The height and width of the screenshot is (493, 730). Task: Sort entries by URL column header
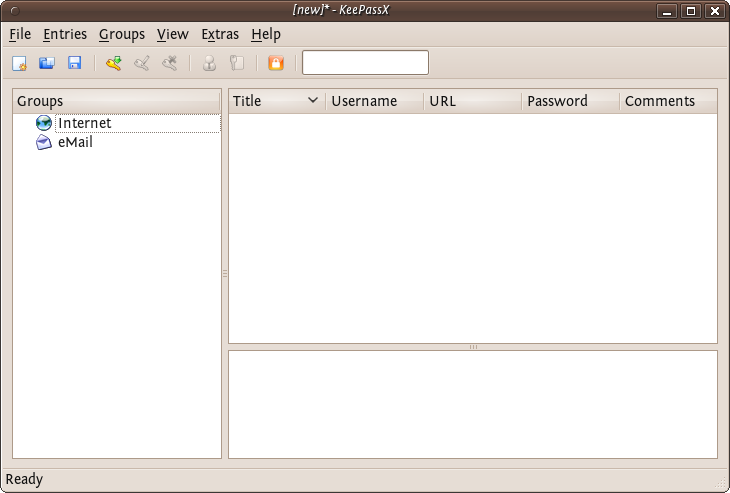[442, 101]
